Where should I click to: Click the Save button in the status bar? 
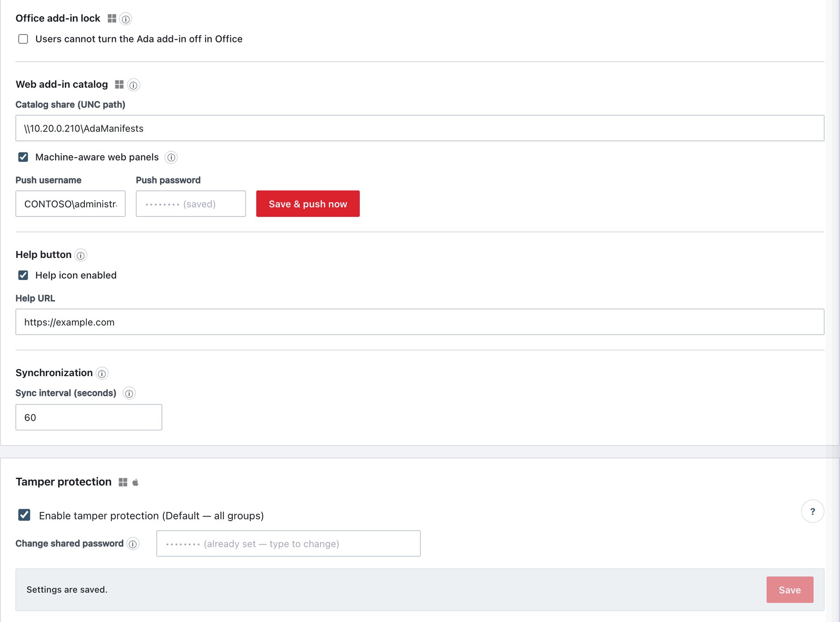pos(790,590)
